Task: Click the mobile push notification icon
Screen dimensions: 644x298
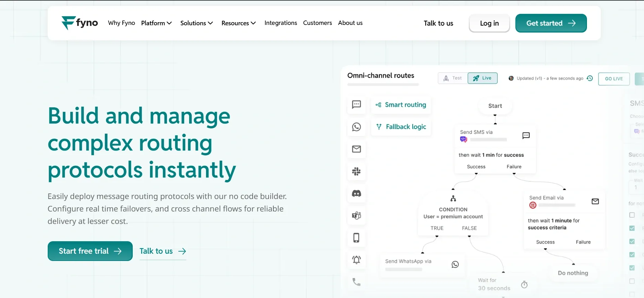Action: [x=356, y=238]
